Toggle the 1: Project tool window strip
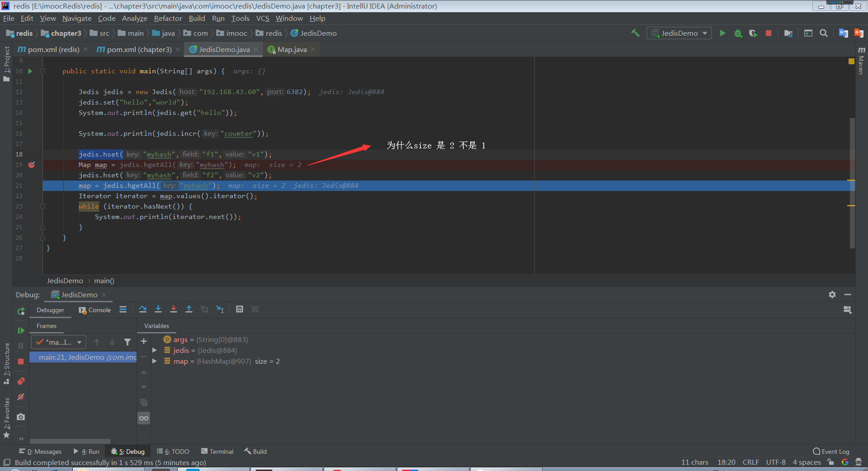This screenshot has width=868, height=471. pyautogui.click(x=6, y=63)
